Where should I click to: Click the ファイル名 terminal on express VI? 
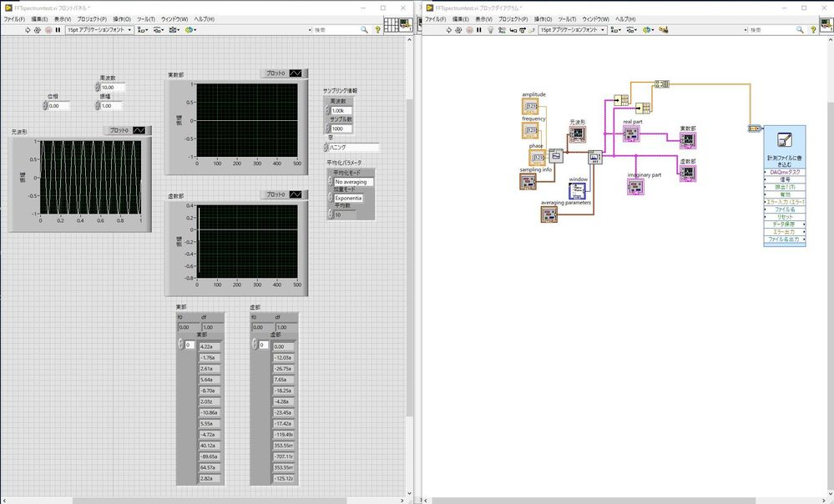tap(785, 209)
